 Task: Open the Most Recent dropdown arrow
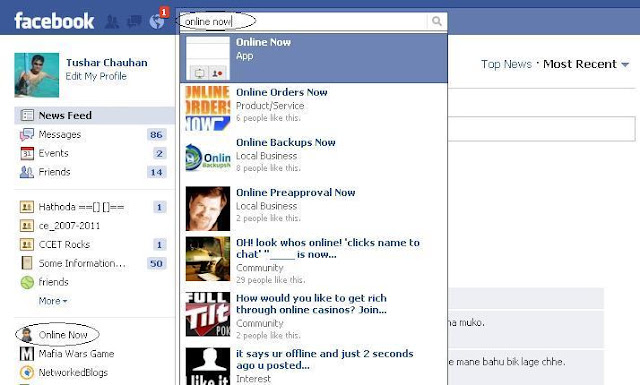(x=624, y=65)
